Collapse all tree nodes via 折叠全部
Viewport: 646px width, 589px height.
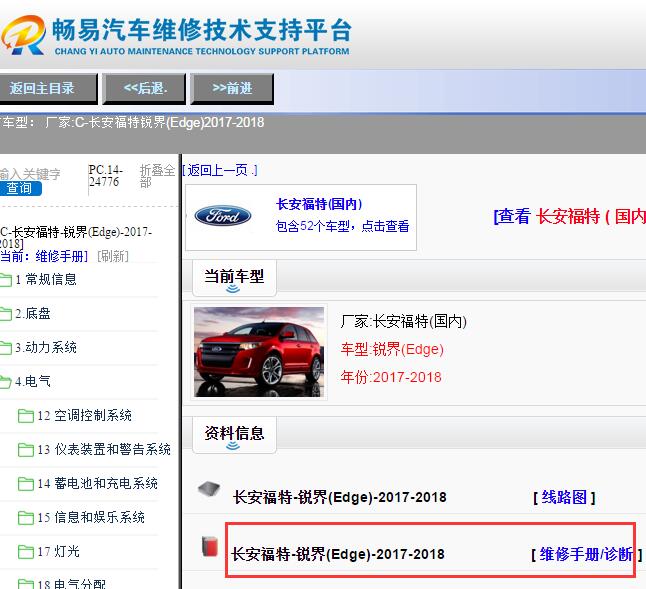point(157,176)
